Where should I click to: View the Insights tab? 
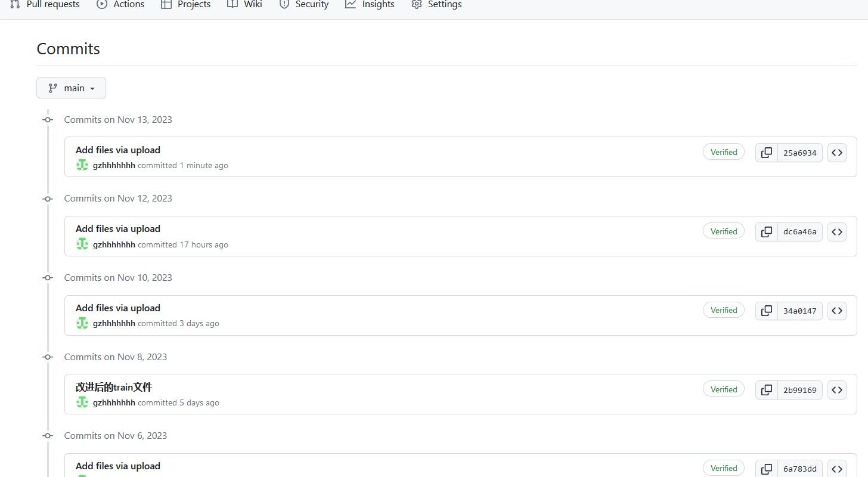[370, 5]
